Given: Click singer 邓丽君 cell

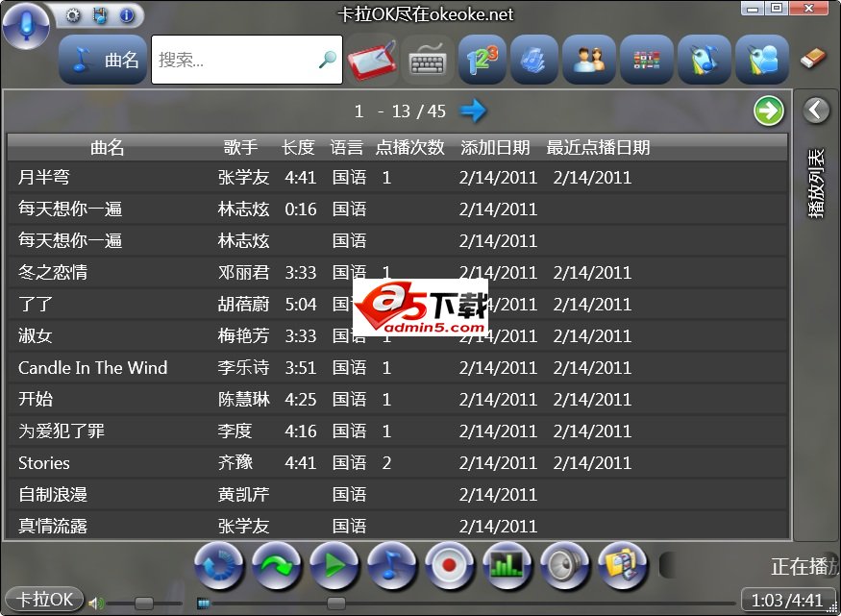Looking at the screenshot, I should 243,272.
